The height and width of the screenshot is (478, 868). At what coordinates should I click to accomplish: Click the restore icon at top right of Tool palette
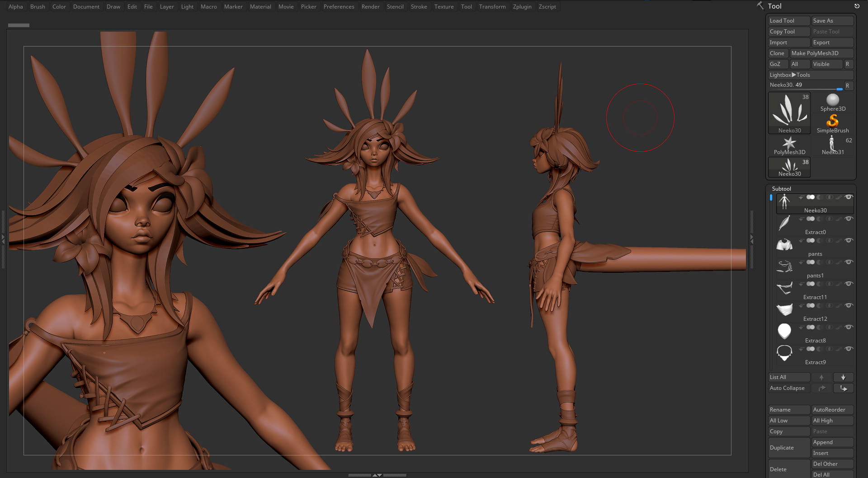coord(856,6)
